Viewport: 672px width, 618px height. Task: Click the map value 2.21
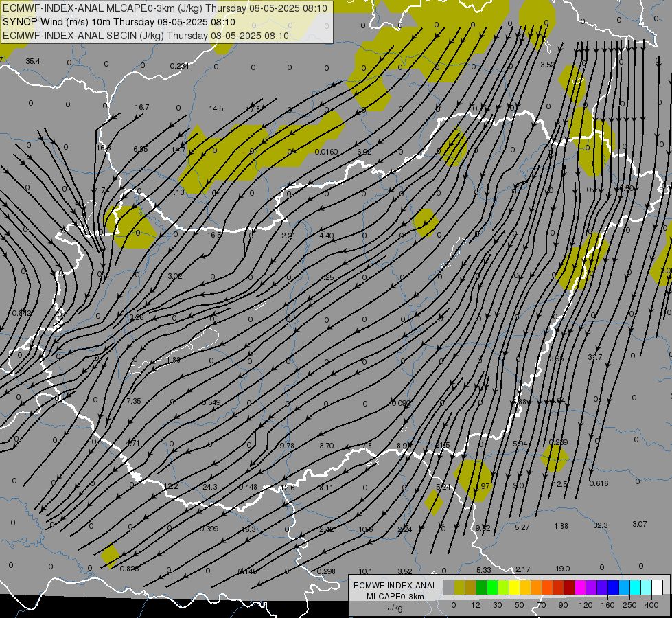tap(288, 236)
